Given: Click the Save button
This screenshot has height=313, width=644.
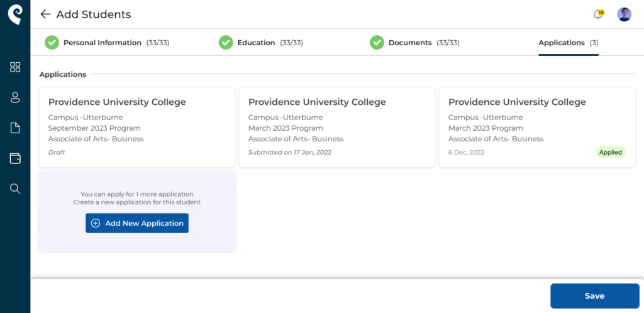Looking at the screenshot, I should coord(595,296).
